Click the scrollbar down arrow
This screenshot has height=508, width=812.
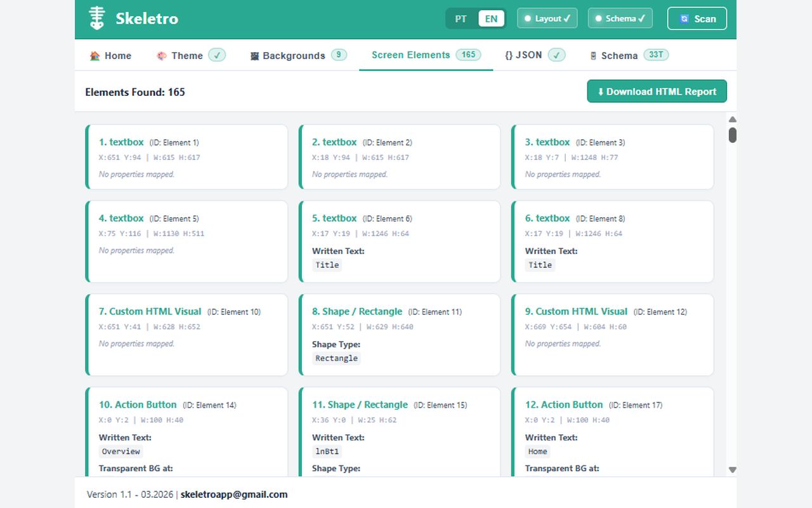(732, 470)
